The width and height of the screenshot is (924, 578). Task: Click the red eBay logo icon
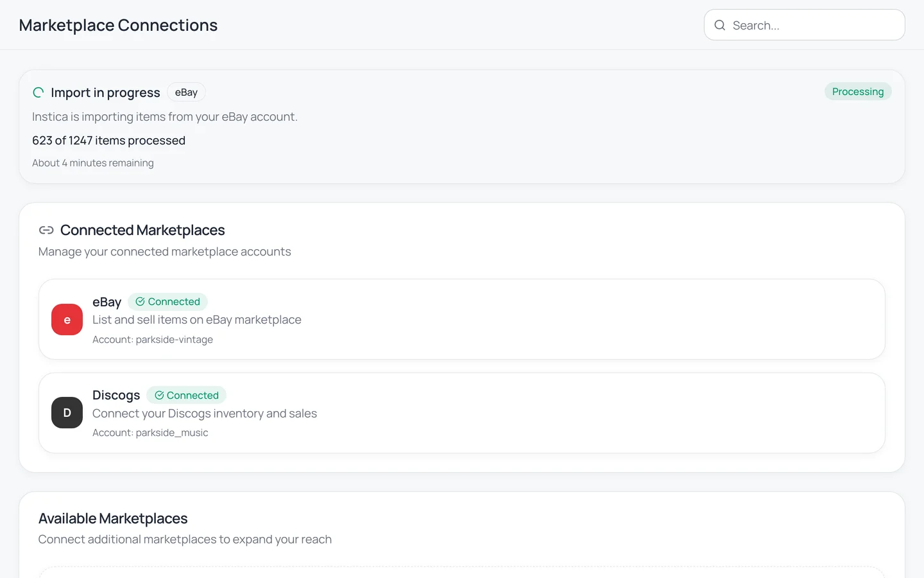(x=67, y=319)
